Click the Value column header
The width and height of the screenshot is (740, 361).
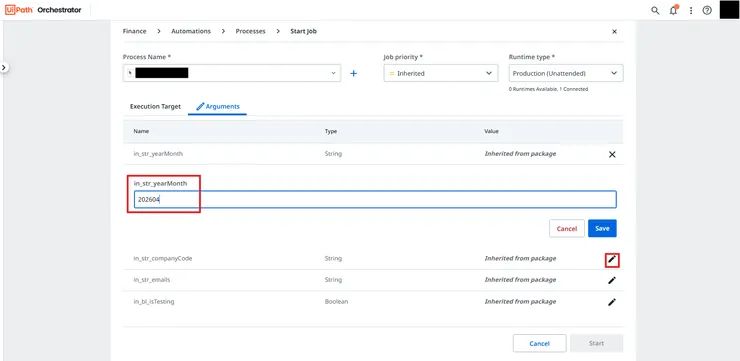[x=491, y=131]
